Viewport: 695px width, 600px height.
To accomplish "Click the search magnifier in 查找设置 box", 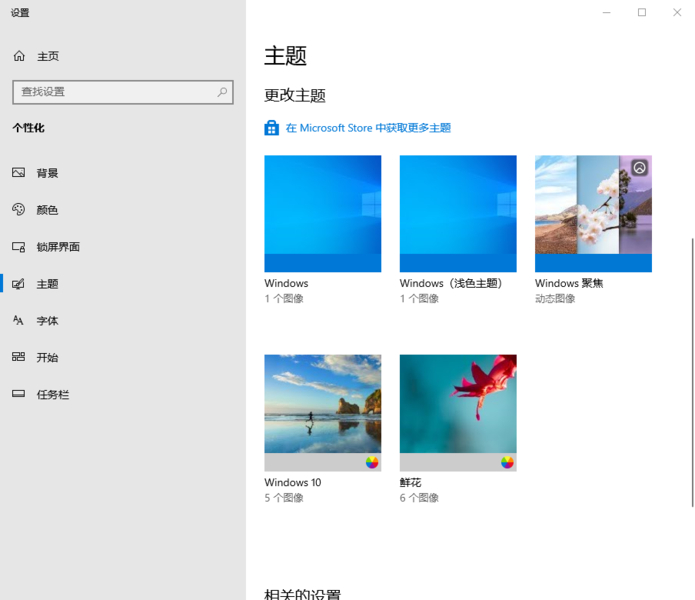I will coord(222,92).
